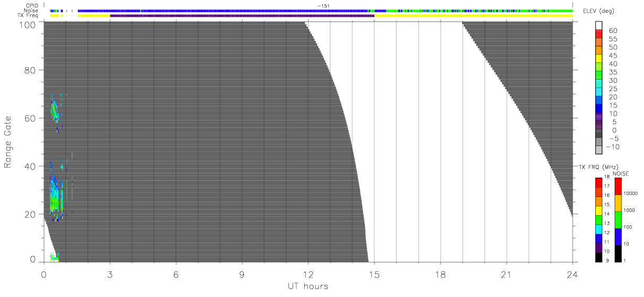Click the 80 tick on Range Gate axis
The width and height of the screenshot is (644, 297).
click(x=29, y=70)
